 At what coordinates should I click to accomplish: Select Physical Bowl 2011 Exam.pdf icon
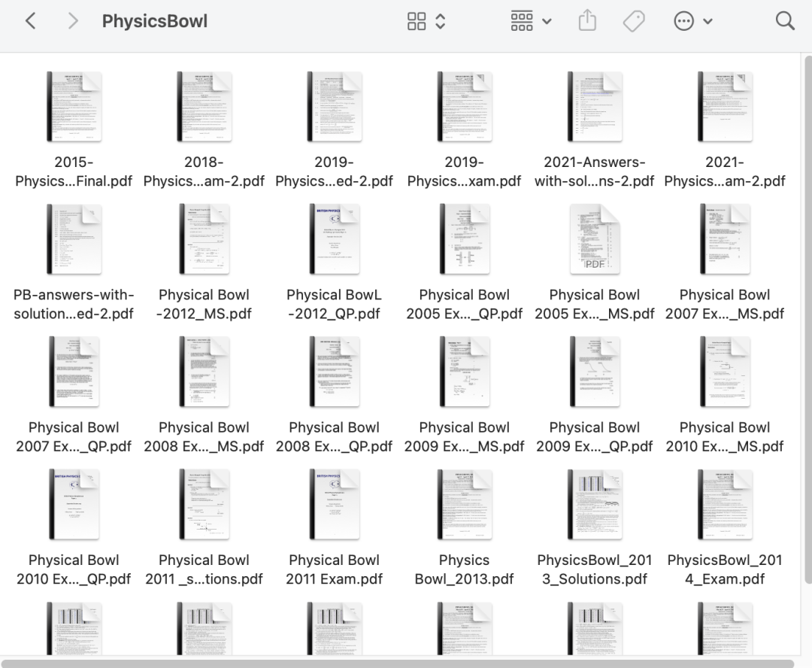pyautogui.click(x=335, y=504)
